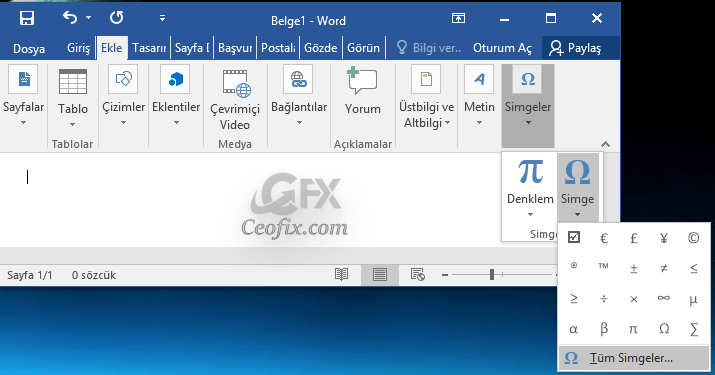Collapse the ribbon with the chevron
The height and width of the screenshot is (375, 715).
[x=606, y=144]
